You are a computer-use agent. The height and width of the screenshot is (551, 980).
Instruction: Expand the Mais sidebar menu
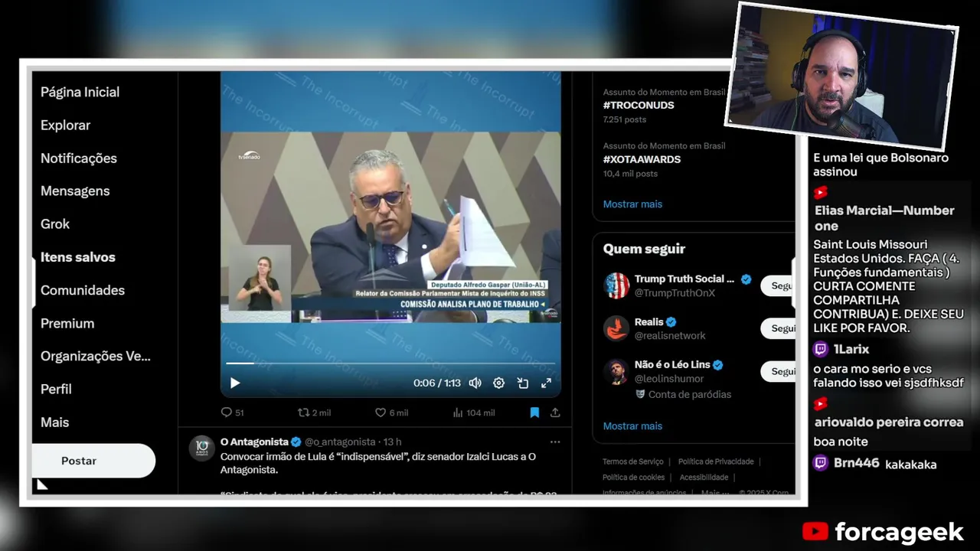coord(54,422)
